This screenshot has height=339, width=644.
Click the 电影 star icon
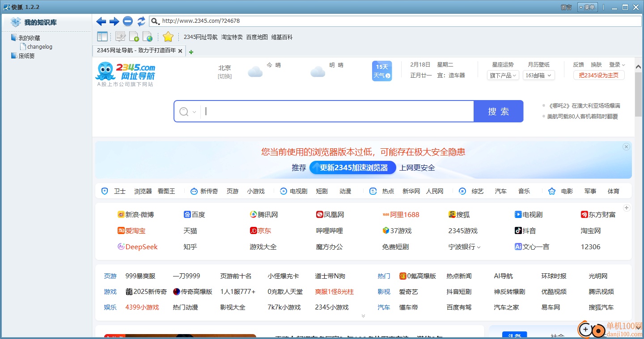552,191
